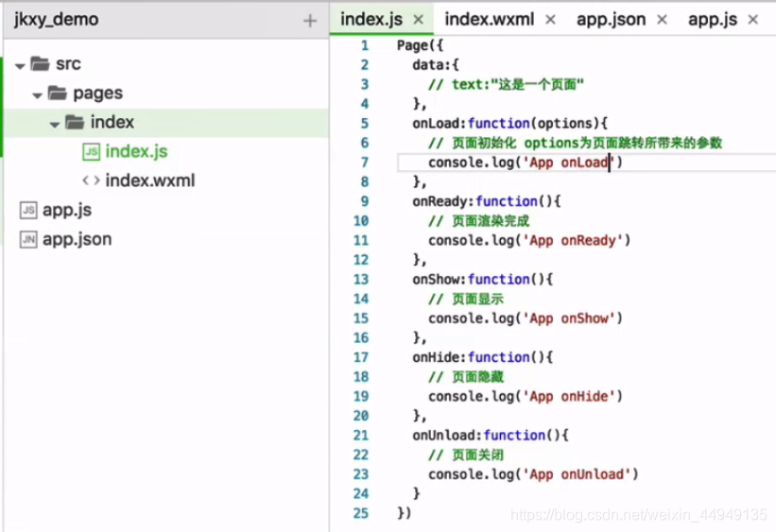Click the onReady:function(){ line
776x532 pixels.
(487, 201)
